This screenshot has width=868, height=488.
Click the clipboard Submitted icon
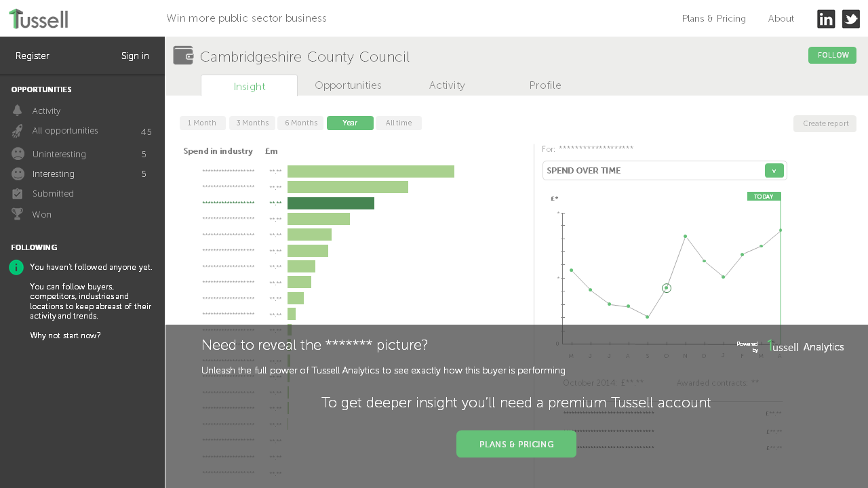pos(18,194)
